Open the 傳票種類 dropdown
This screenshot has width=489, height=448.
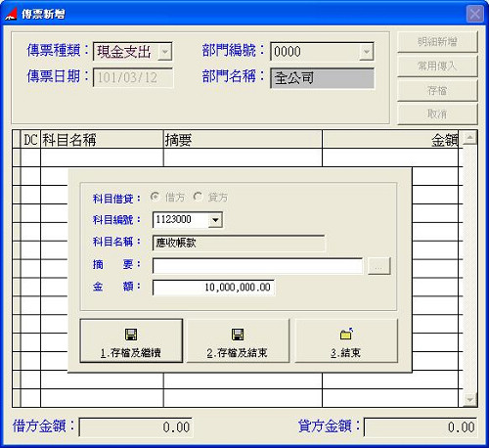tap(165, 52)
